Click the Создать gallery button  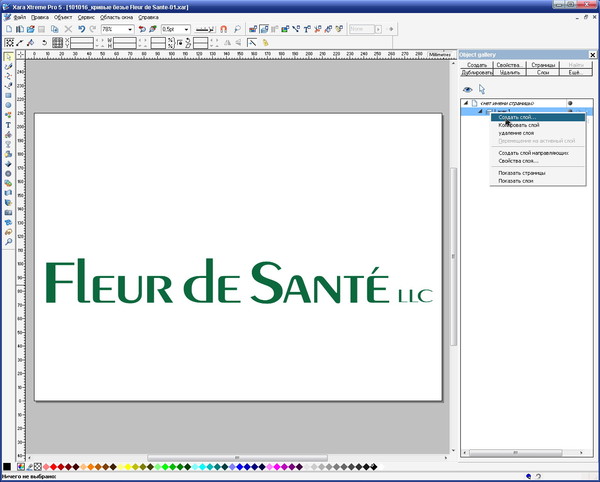click(477, 65)
